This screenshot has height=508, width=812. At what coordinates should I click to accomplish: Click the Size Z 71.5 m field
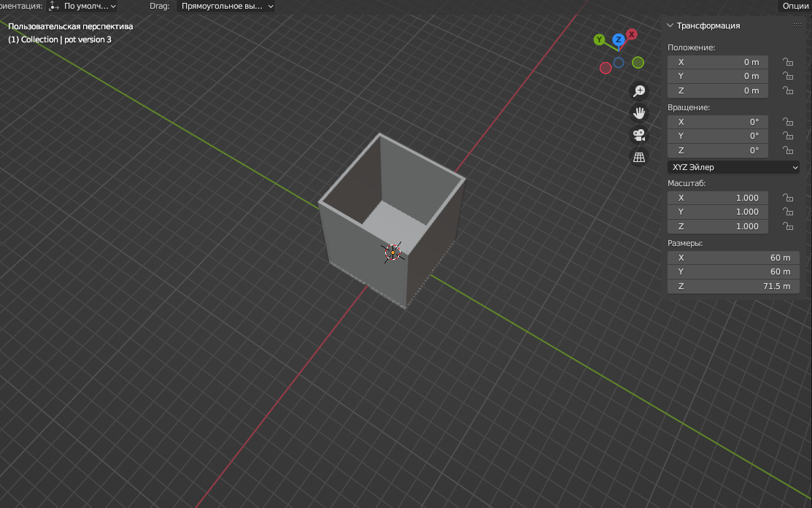733,286
